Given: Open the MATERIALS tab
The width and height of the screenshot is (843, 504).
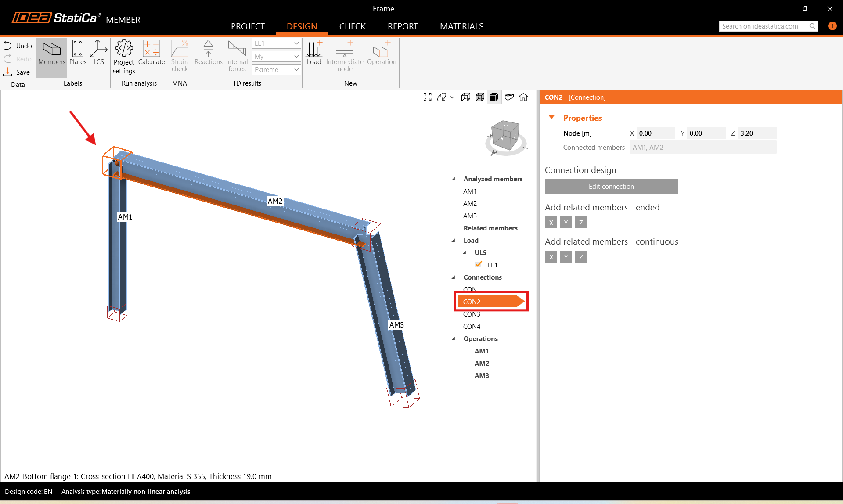Looking at the screenshot, I should (461, 26).
